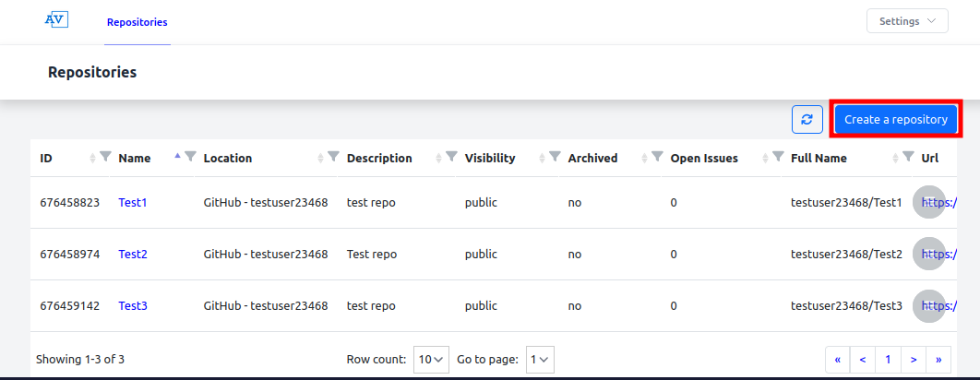
Task: Select ID cell 676458974
Action: pyautogui.click(x=69, y=255)
